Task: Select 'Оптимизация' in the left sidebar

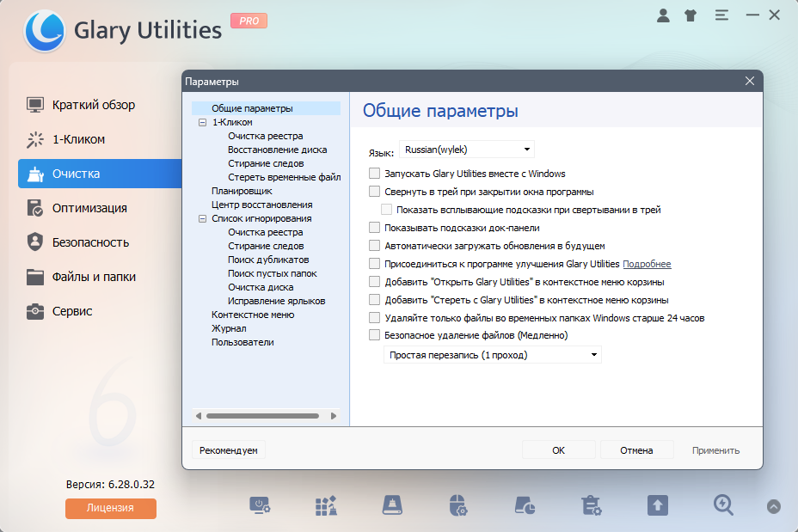Action: [89, 208]
